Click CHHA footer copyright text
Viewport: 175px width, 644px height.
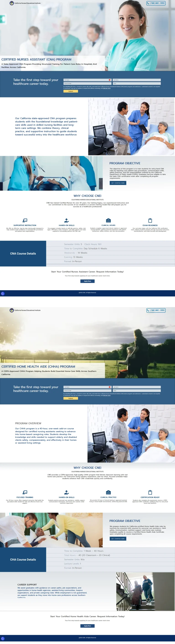[x=87, y=637]
